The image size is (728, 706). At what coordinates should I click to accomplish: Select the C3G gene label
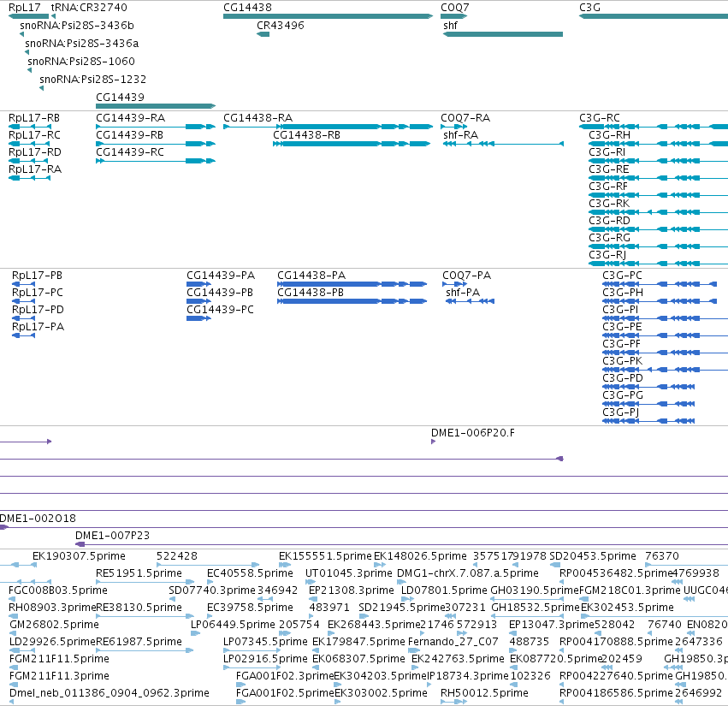589,8
